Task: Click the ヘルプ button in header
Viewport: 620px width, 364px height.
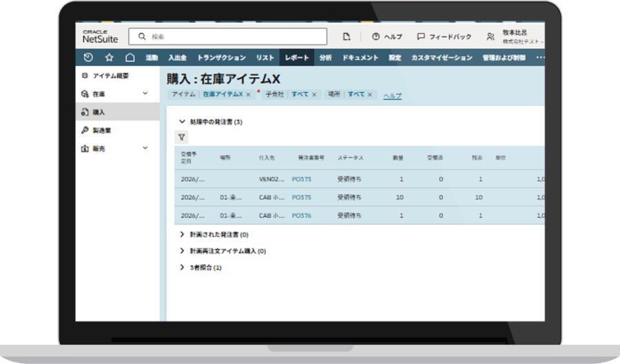Action: pyautogui.click(x=387, y=36)
